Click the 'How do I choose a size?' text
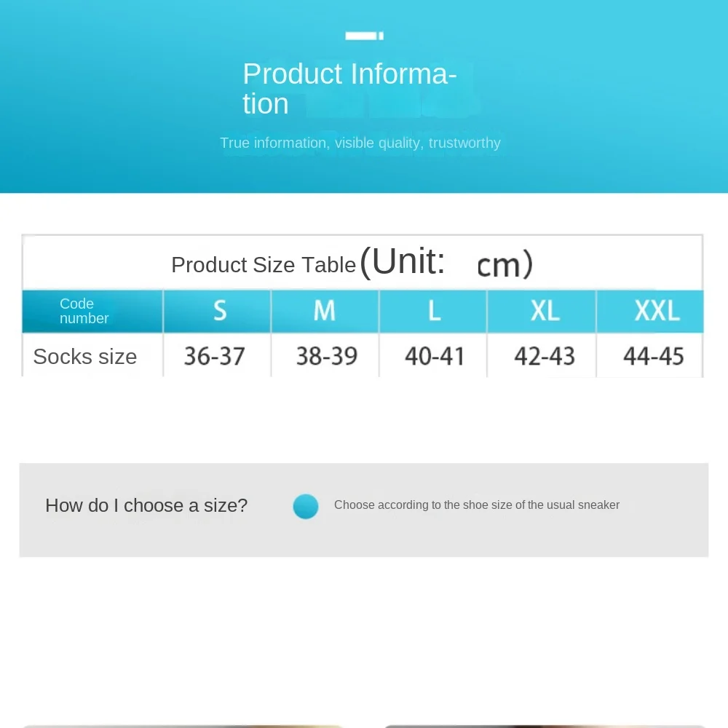This screenshot has height=728, width=728. [x=146, y=505]
